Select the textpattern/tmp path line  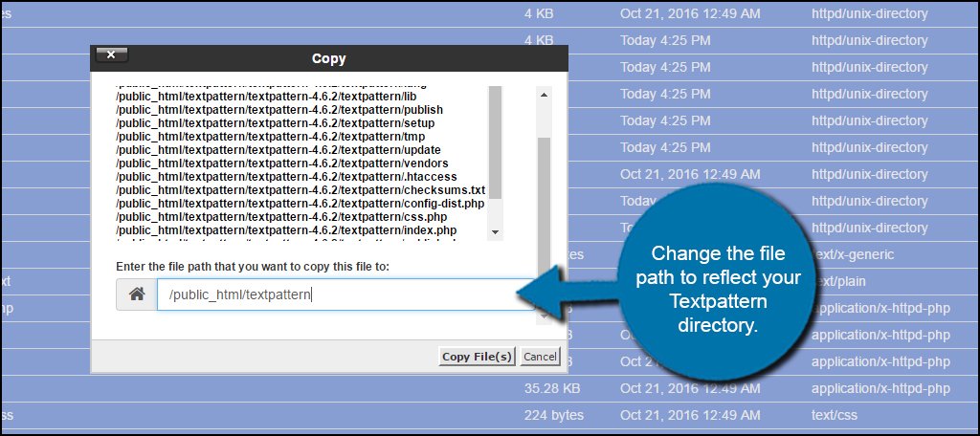click(271, 136)
